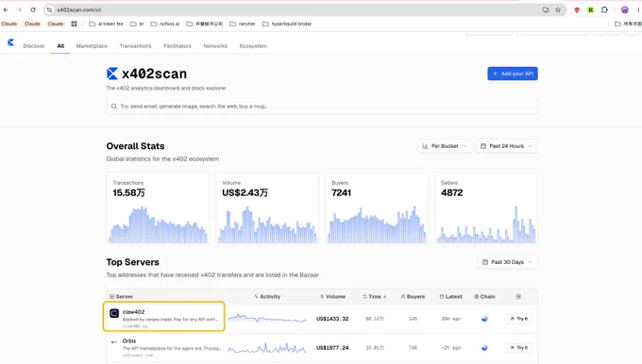Open the Facilitators tab
Screen dimensions: 642x364
[x=177, y=46]
